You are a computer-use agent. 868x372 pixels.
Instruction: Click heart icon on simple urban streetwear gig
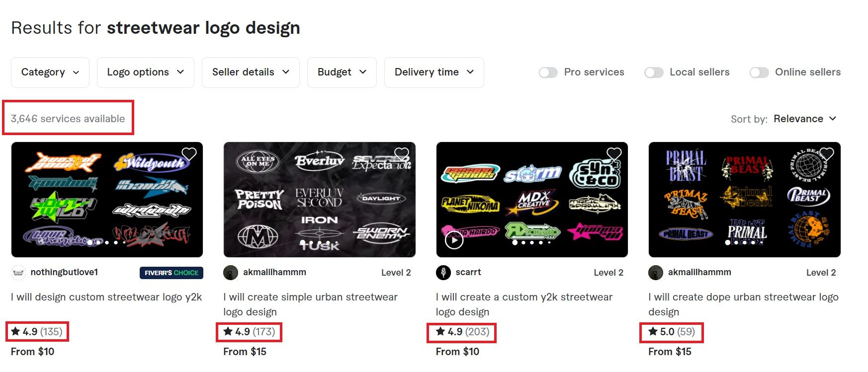point(401,154)
